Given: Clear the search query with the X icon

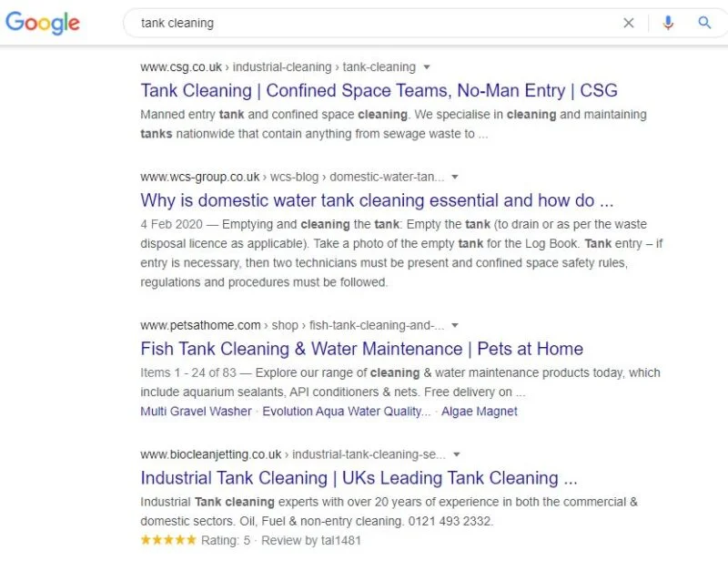Looking at the screenshot, I should coord(629,23).
